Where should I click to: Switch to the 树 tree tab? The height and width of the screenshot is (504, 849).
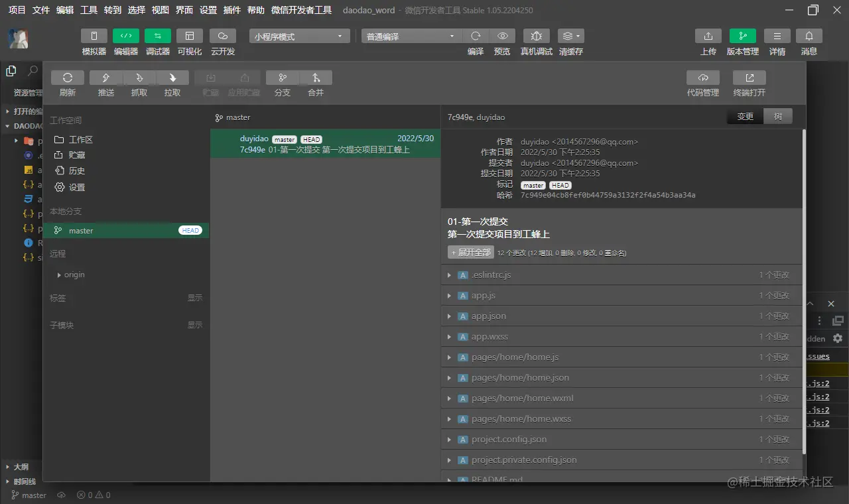point(778,116)
